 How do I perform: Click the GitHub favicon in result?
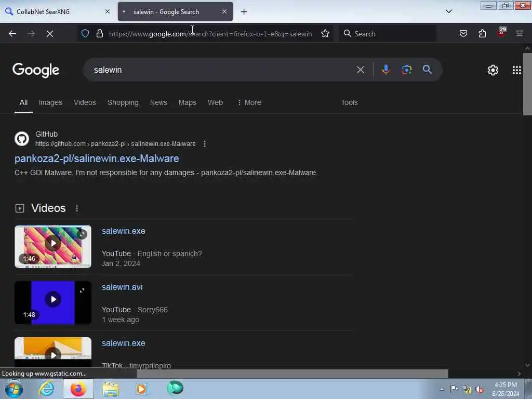(22, 139)
